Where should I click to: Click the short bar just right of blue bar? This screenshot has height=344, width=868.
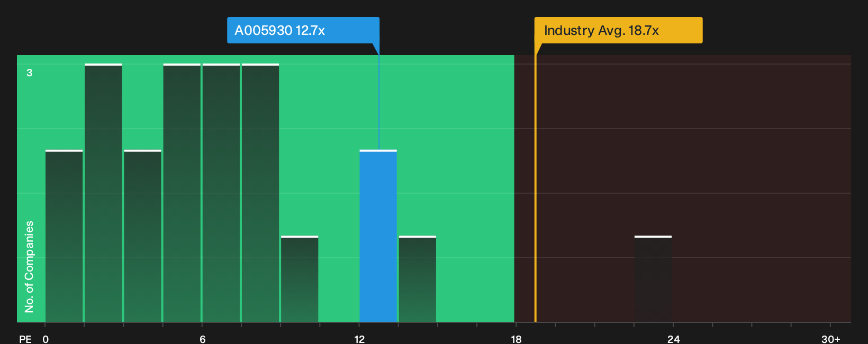tap(418, 279)
